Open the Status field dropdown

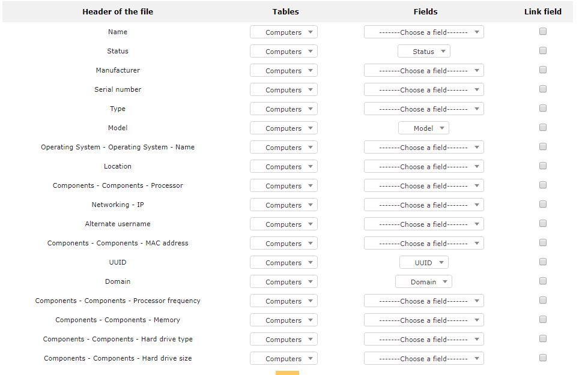pos(424,52)
